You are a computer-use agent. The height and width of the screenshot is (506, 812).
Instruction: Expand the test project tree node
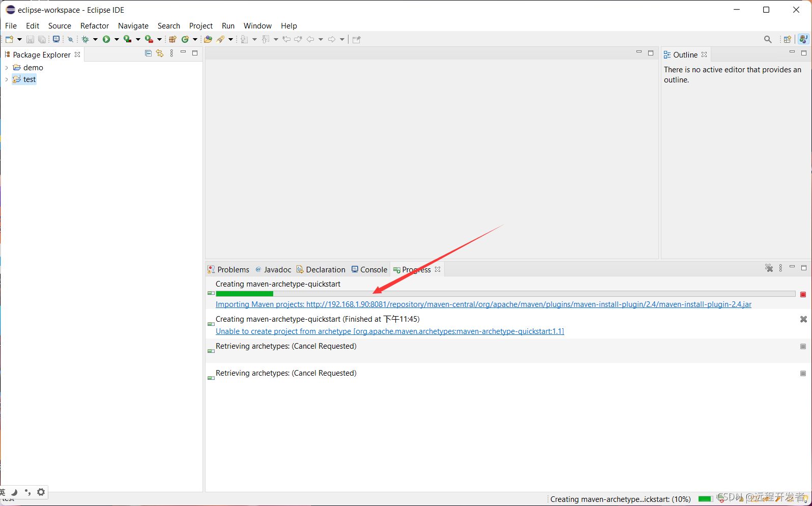coord(7,79)
